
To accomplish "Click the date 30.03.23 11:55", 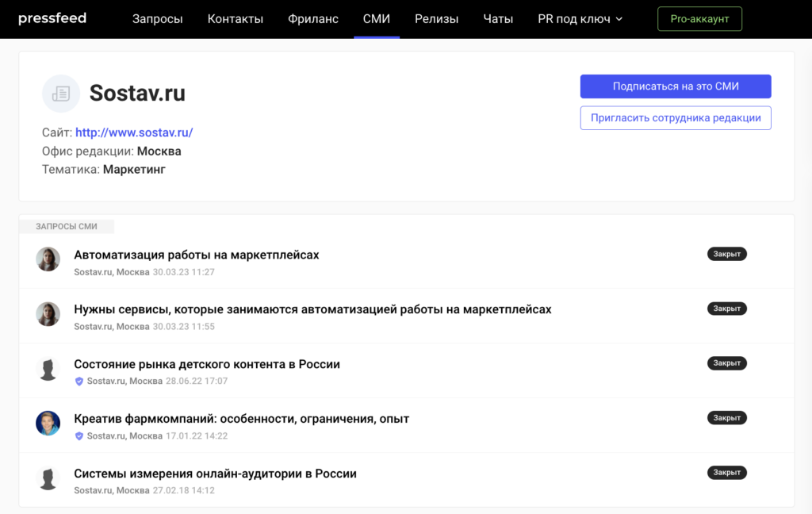I will (183, 327).
